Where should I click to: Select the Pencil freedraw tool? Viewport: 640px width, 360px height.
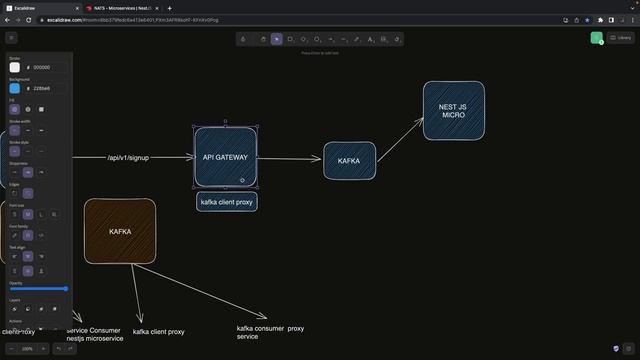[357, 39]
